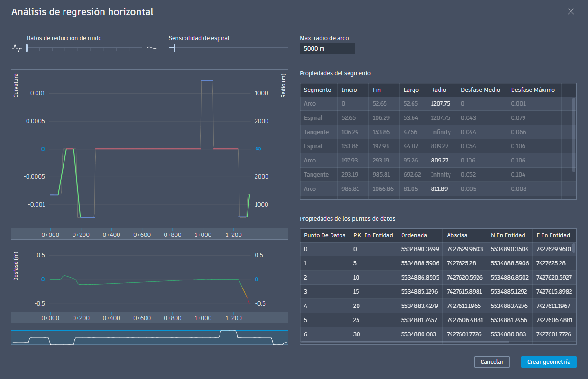This screenshot has height=379, width=588.
Task: Click the Radio column header
Action: (442, 90)
